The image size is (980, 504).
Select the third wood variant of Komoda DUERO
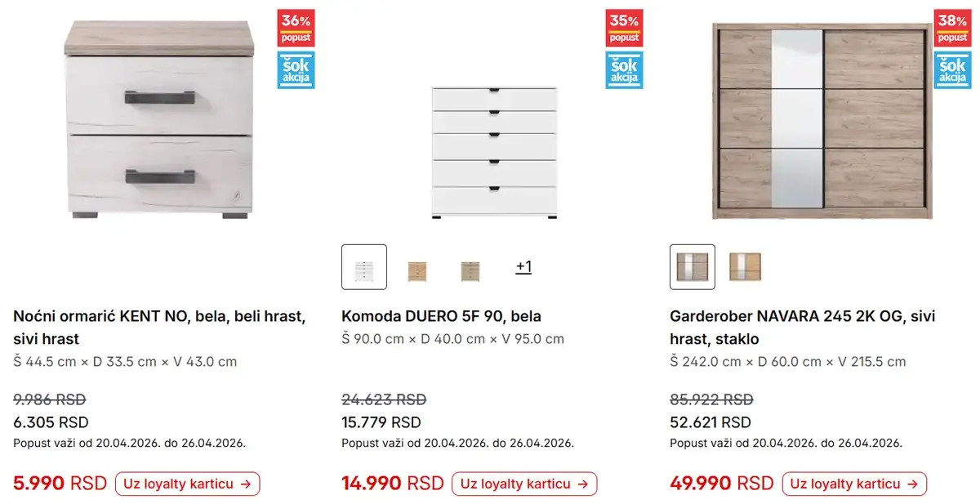pos(470,266)
